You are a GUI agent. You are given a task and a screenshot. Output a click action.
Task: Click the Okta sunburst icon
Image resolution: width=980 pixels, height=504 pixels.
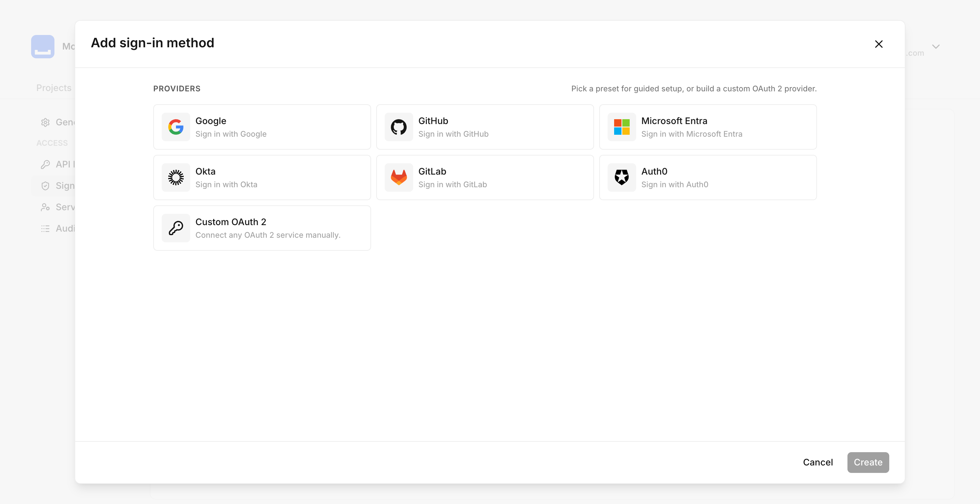[176, 178]
